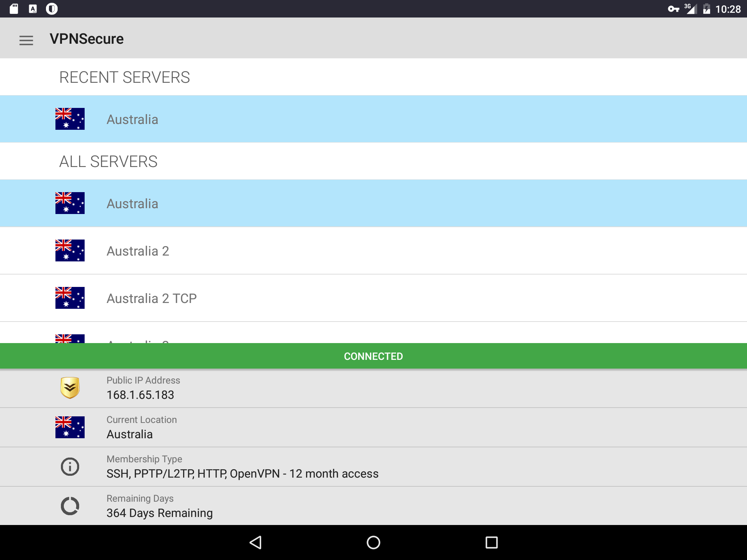The width and height of the screenshot is (747, 560).
Task: Click Australia flag in Recent Servers
Action: (x=70, y=119)
